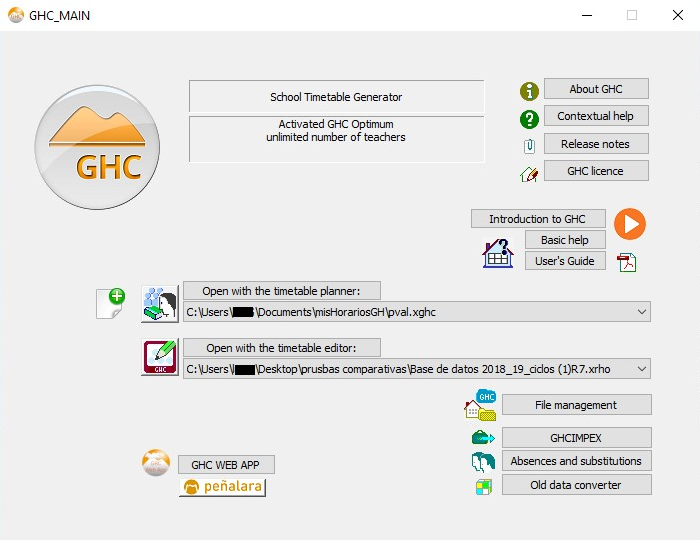The height and width of the screenshot is (540, 700).
Task: Open Basic help
Action: coord(565,240)
